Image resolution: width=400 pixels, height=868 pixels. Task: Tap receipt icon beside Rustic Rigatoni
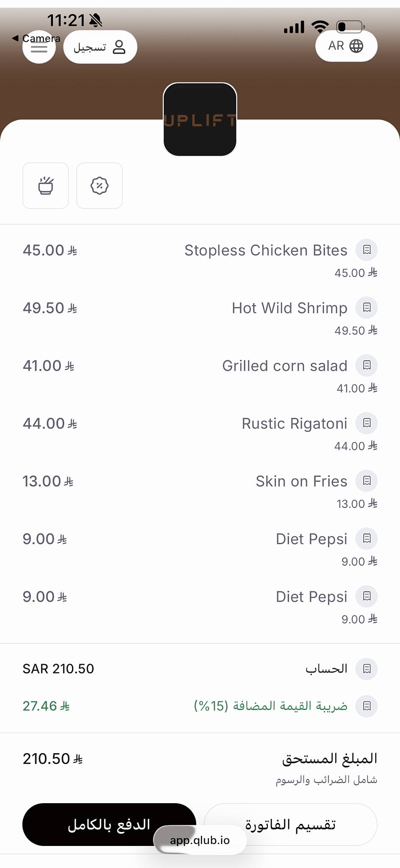(x=367, y=423)
